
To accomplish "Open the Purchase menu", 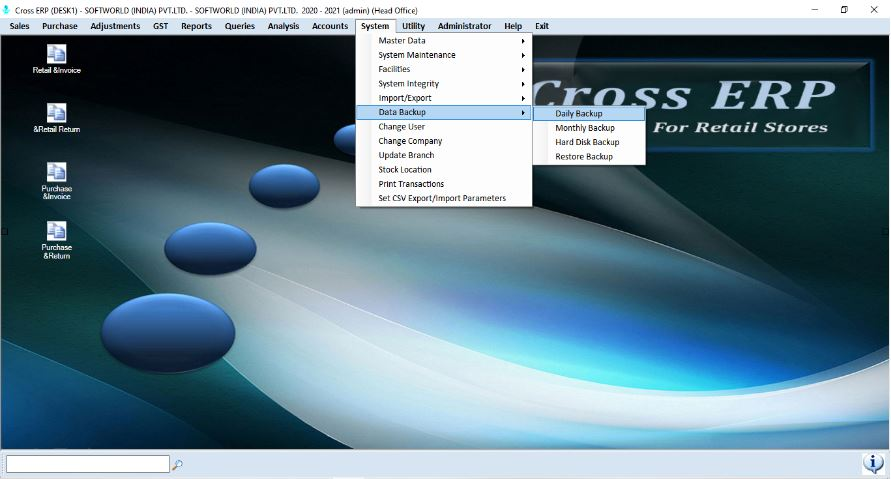I will click(x=60, y=26).
